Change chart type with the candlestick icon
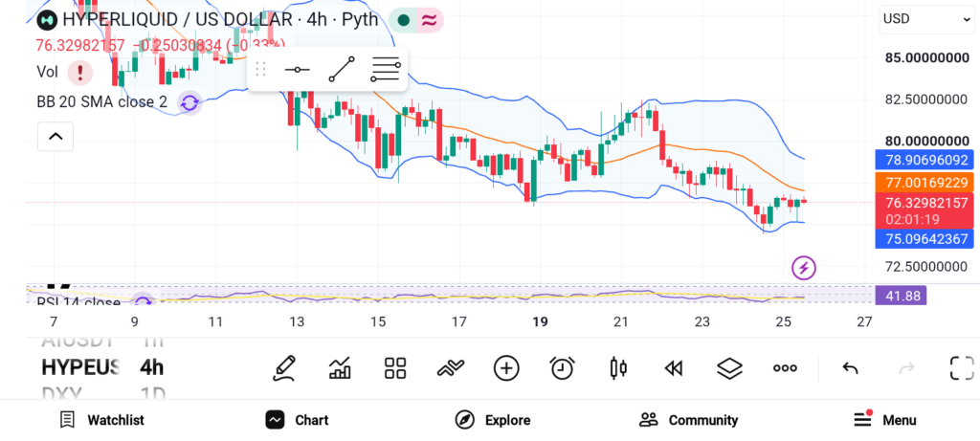This screenshot has height=441, width=980. [x=618, y=368]
